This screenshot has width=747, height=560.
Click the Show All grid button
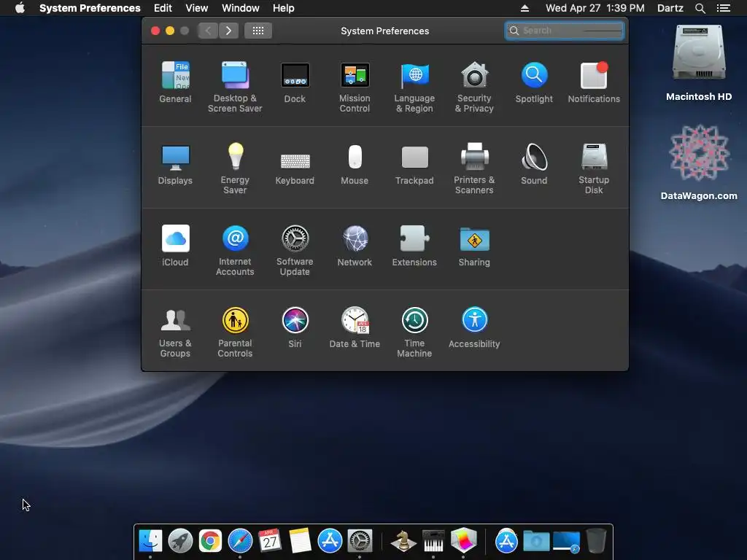(x=258, y=31)
